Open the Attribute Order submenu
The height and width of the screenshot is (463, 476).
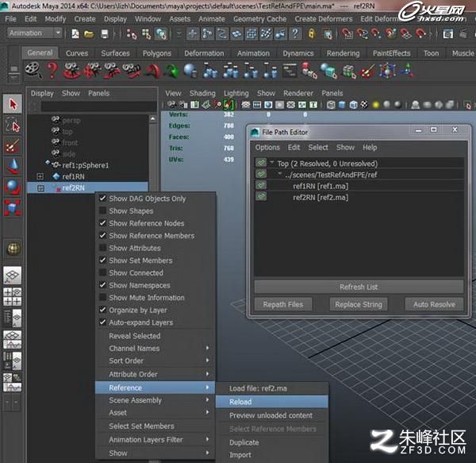[x=155, y=374]
